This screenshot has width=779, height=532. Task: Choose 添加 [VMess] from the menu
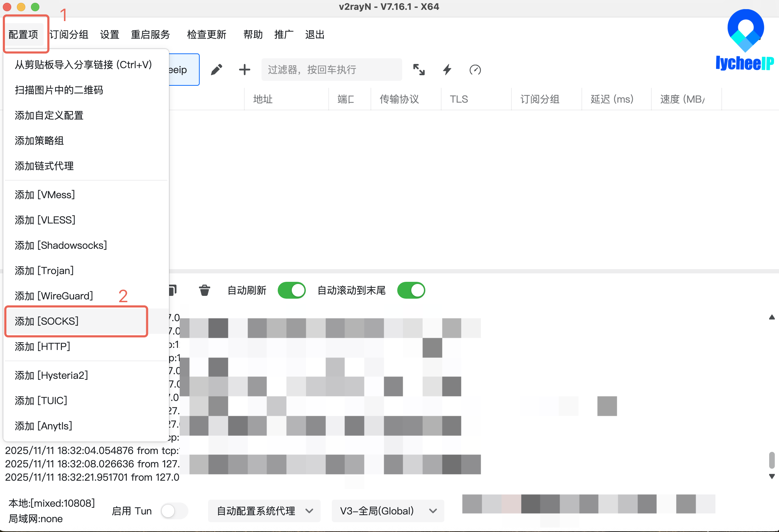click(x=45, y=195)
